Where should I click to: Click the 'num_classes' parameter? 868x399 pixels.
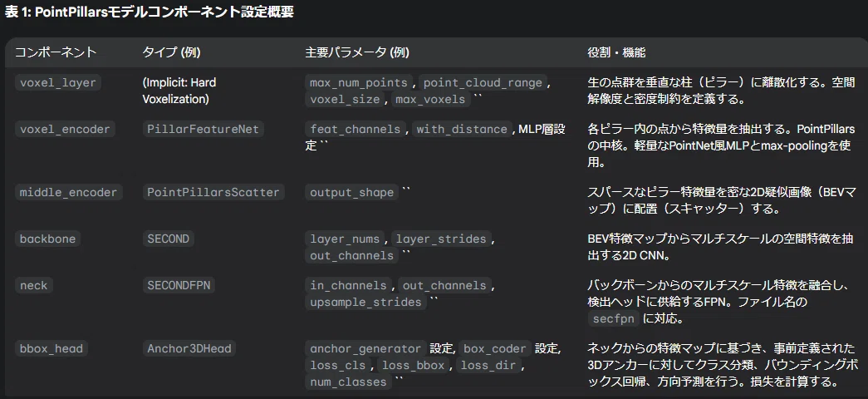coord(348,382)
